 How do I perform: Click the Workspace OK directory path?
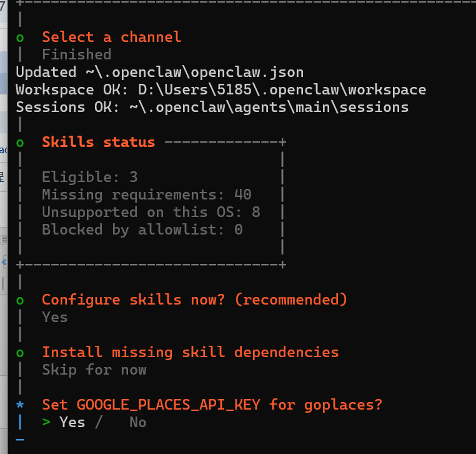282,90
